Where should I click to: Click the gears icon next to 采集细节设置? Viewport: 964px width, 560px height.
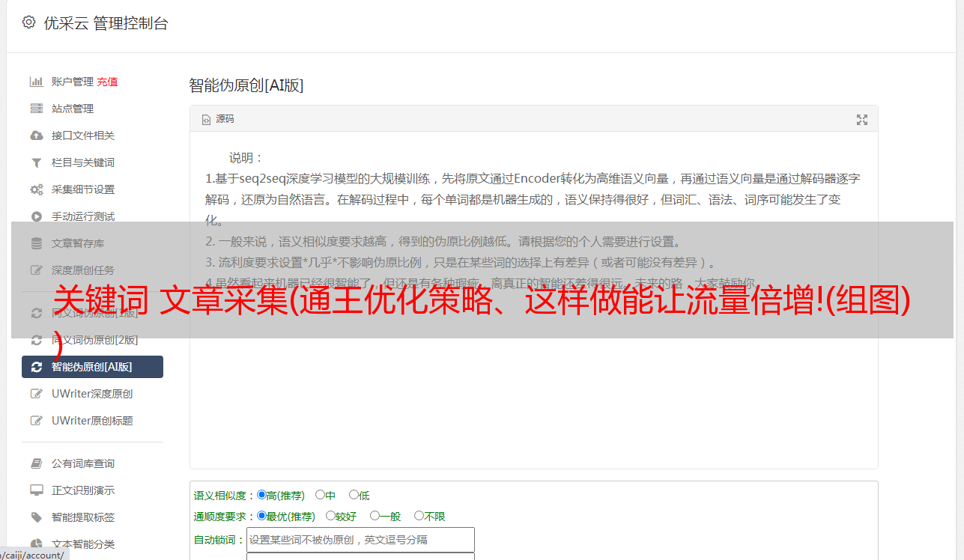pos(36,189)
